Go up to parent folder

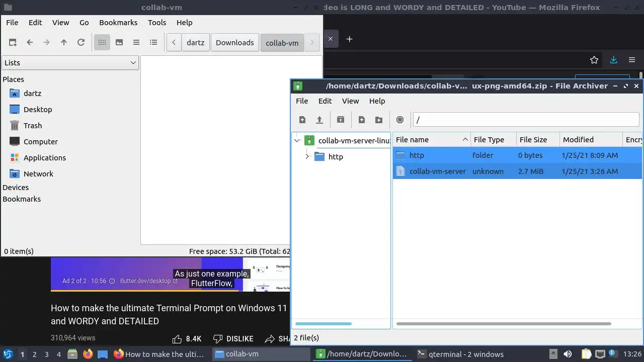pos(64,43)
